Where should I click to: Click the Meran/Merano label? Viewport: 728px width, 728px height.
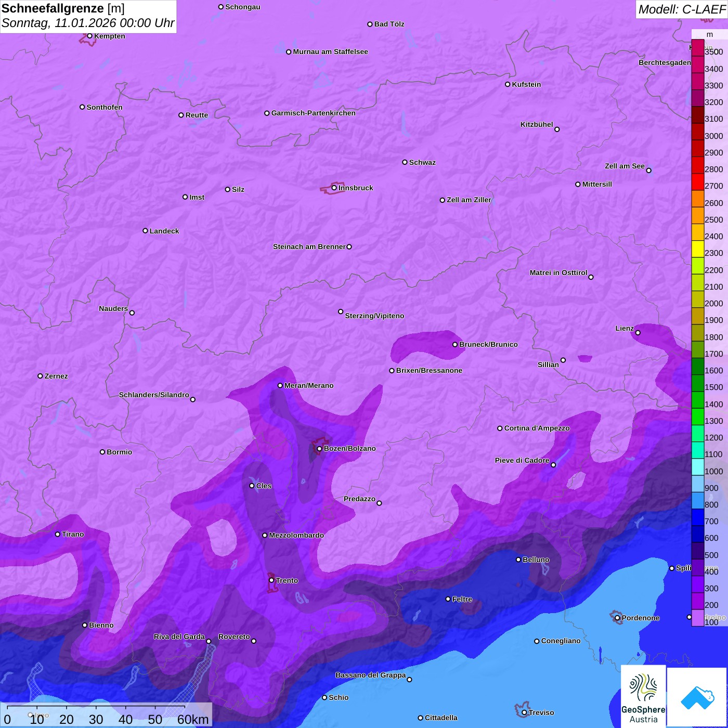(x=309, y=385)
